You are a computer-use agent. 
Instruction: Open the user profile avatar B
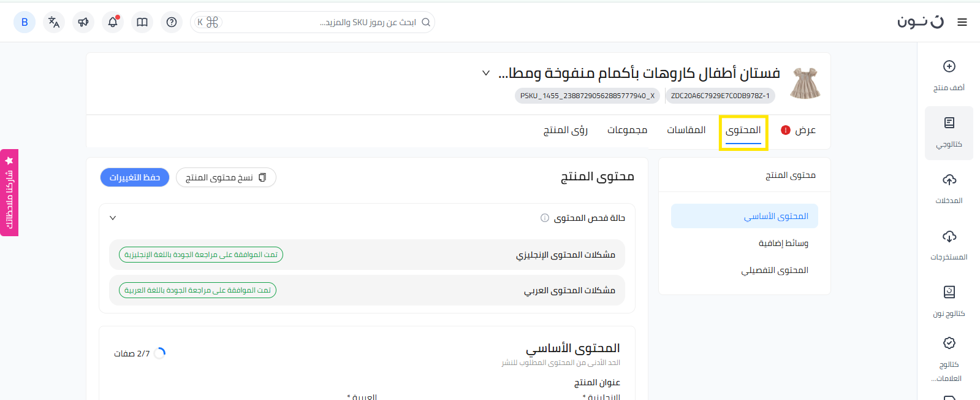(25, 22)
